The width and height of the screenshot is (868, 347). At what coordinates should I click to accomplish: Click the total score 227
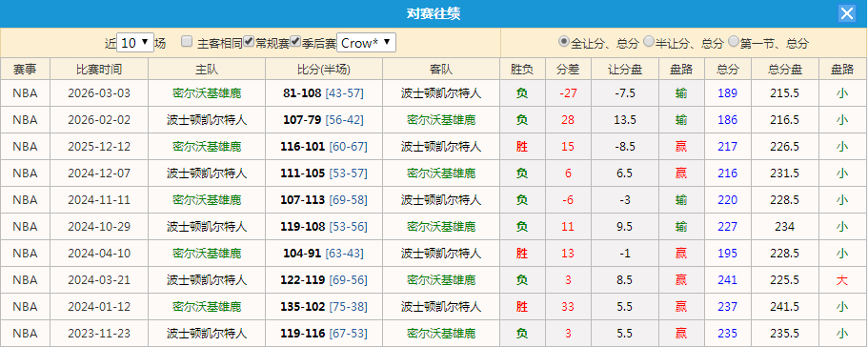(x=727, y=226)
